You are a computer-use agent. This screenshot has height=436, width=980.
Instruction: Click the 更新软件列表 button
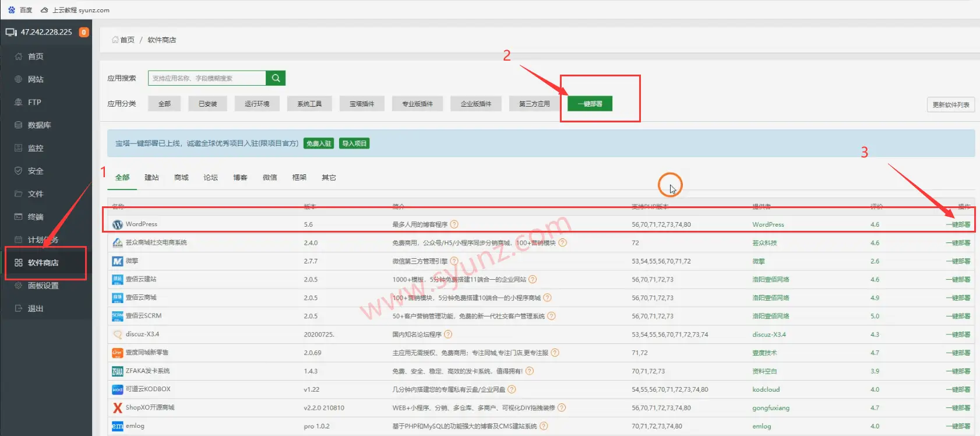951,105
